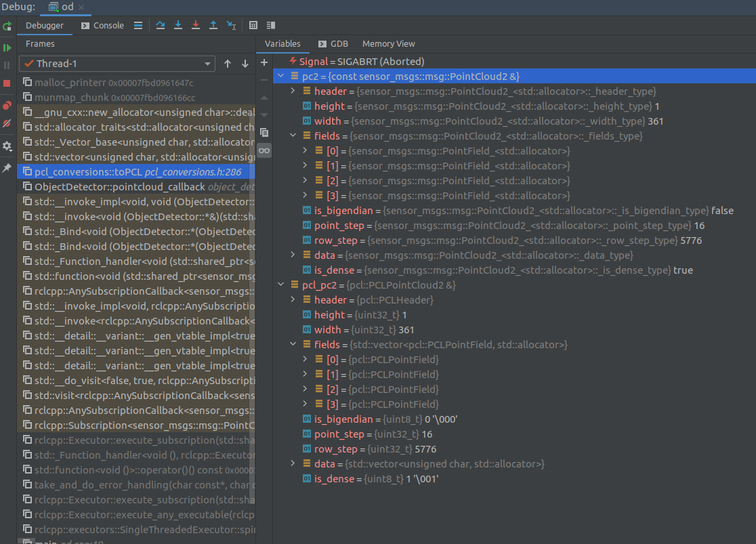756x544 pixels.
Task: Click the Step Over icon
Action: pyautogui.click(x=161, y=25)
